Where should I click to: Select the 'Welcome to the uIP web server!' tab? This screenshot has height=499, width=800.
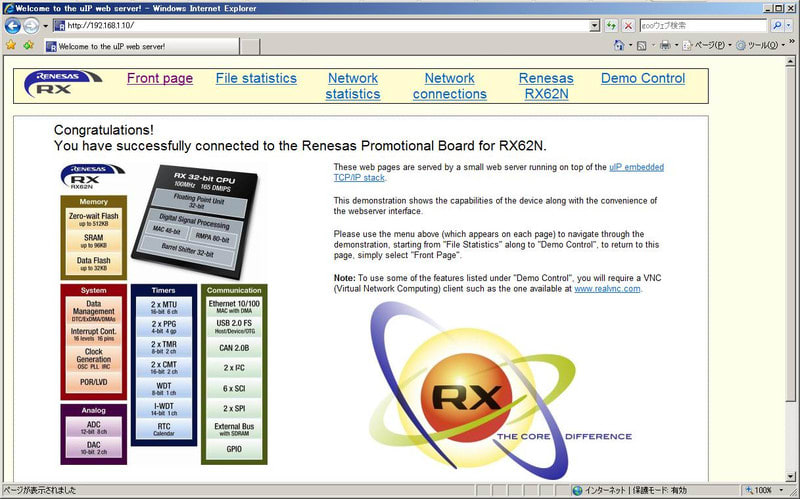pyautogui.click(x=142, y=46)
